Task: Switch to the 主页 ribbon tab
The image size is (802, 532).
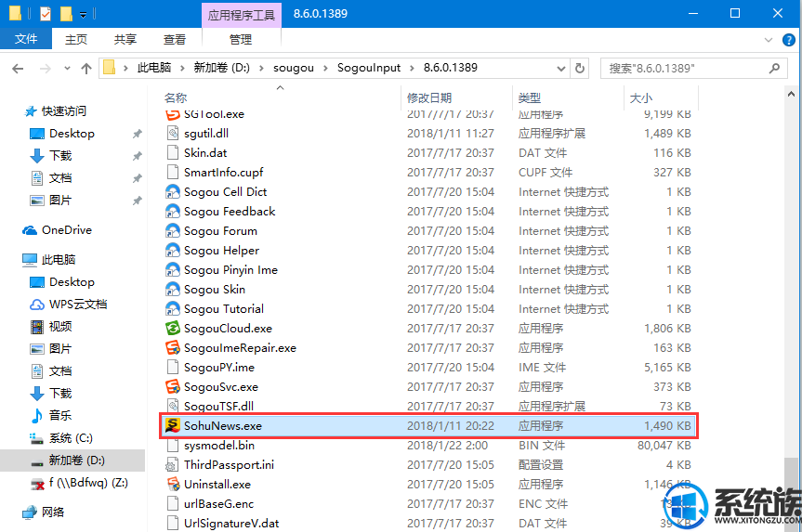Action: [x=75, y=39]
